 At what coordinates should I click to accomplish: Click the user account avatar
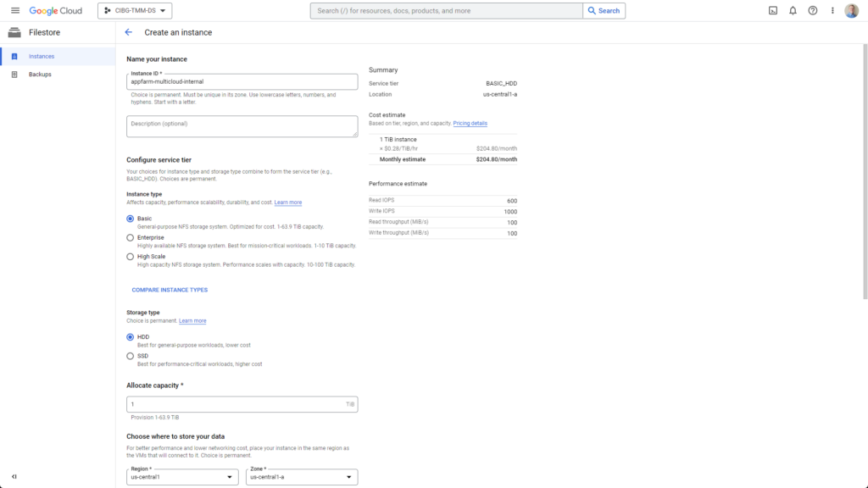(852, 11)
